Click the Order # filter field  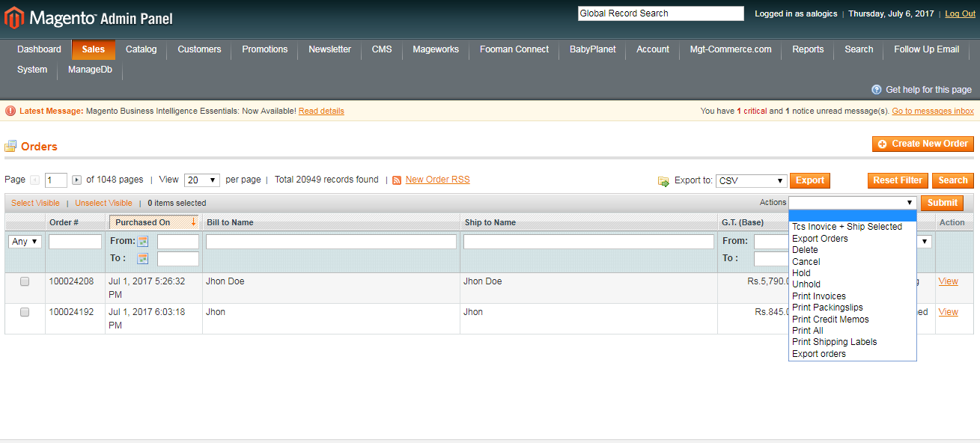pyautogui.click(x=75, y=242)
